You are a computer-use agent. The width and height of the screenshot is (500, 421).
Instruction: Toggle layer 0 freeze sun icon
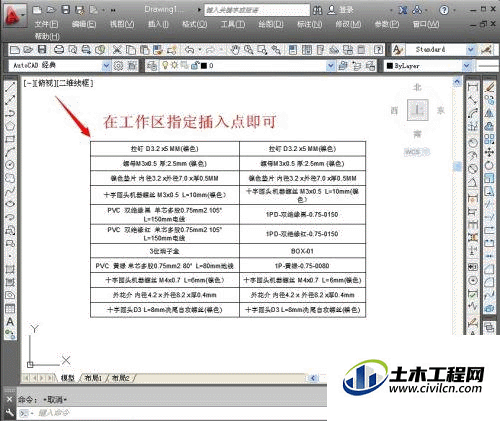tap(174, 65)
